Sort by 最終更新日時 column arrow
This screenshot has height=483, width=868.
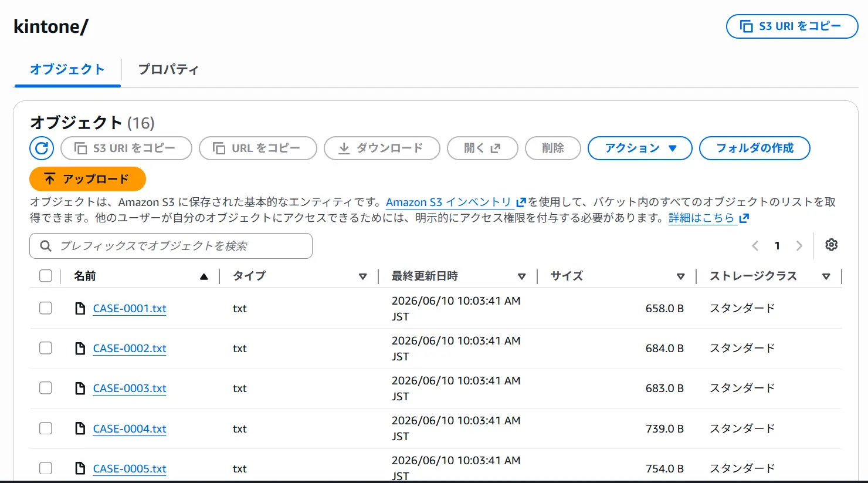pyautogui.click(x=521, y=276)
